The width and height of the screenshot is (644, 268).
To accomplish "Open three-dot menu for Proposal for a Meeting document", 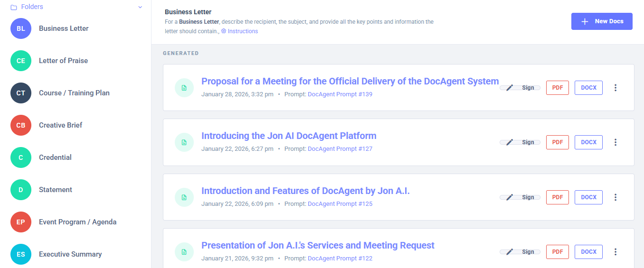I will tap(616, 88).
